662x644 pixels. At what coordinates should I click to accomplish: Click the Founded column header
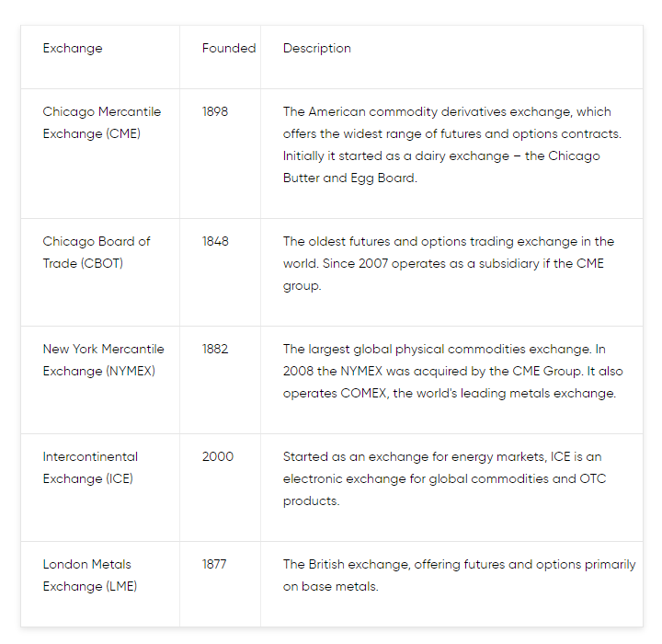(229, 48)
